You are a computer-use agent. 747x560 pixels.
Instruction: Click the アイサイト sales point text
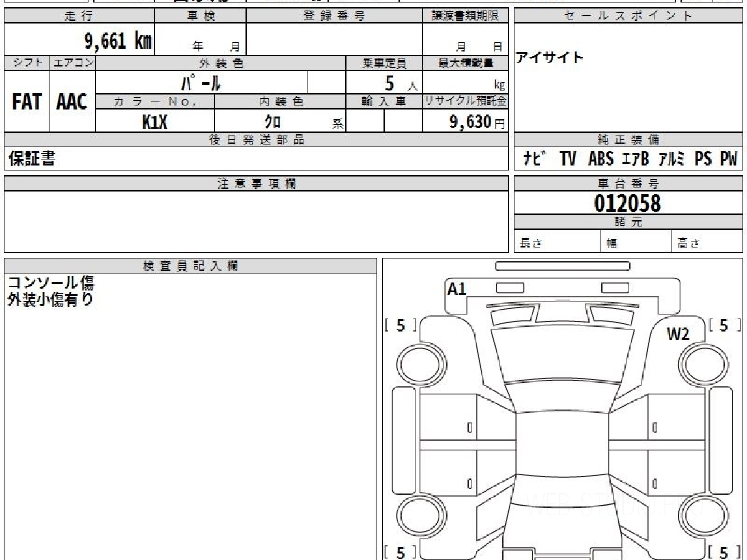[x=550, y=58]
